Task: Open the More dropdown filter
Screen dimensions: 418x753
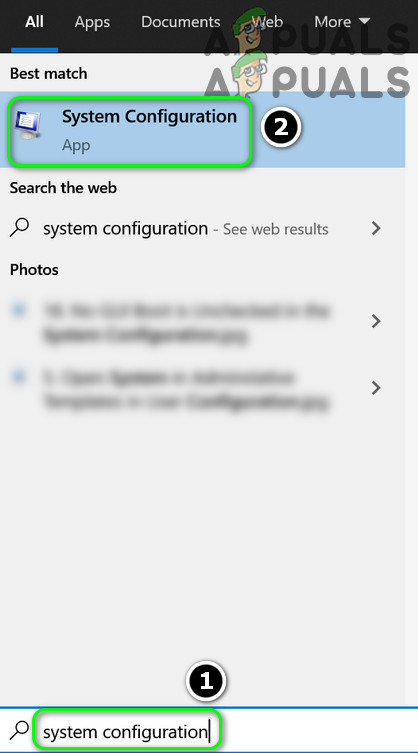Action: [342, 22]
